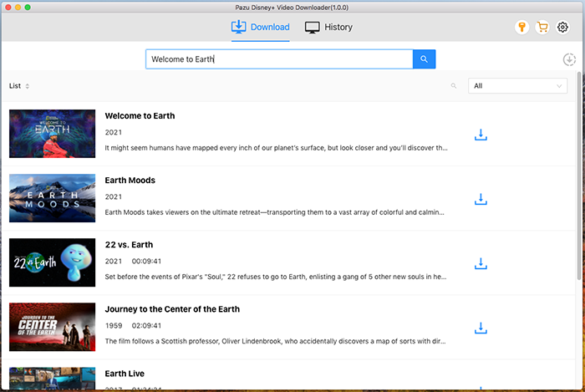
Task: Click the key registration icon
Action: pyautogui.click(x=521, y=28)
